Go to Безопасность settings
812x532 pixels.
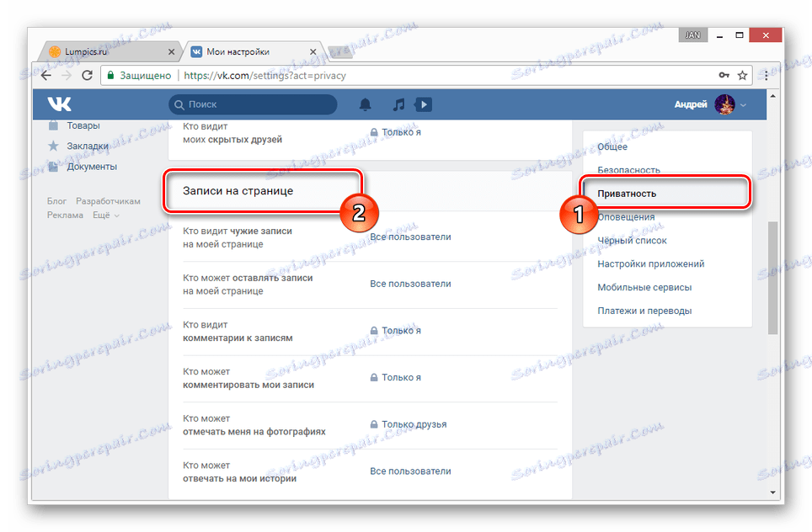click(x=628, y=169)
